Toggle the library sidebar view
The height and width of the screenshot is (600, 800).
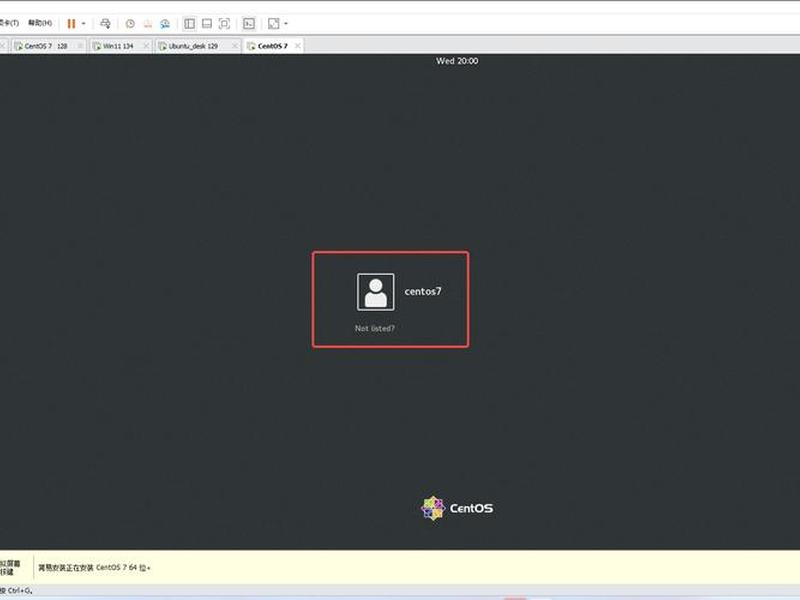(x=189, y=23)
